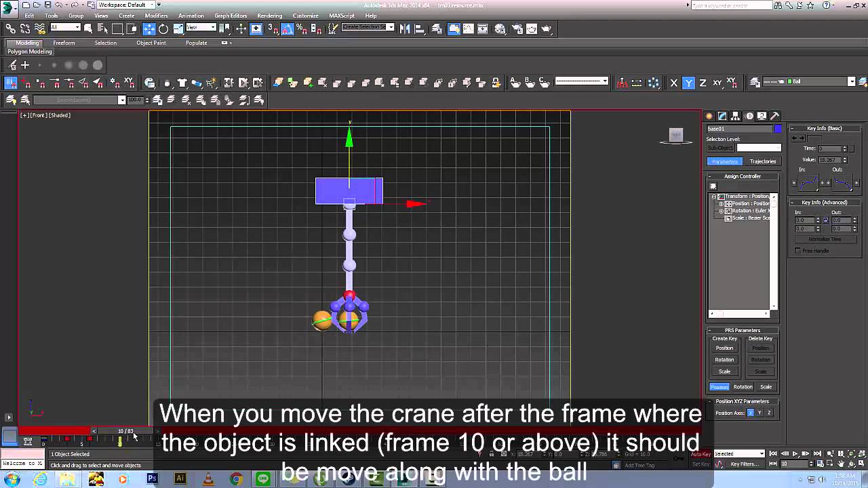Click the Windows Start button
868x488 pixels.
click(x=11, y=479)
